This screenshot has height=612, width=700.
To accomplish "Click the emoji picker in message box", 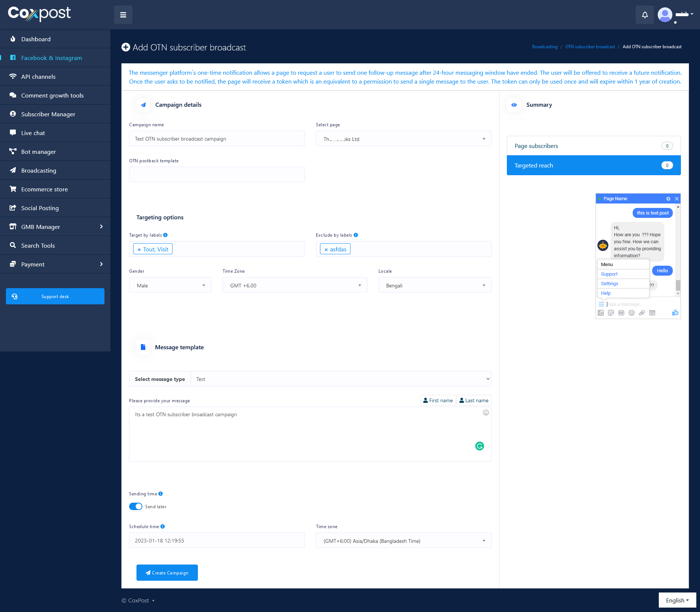I will pyautogui.click(x=486, y=413).
